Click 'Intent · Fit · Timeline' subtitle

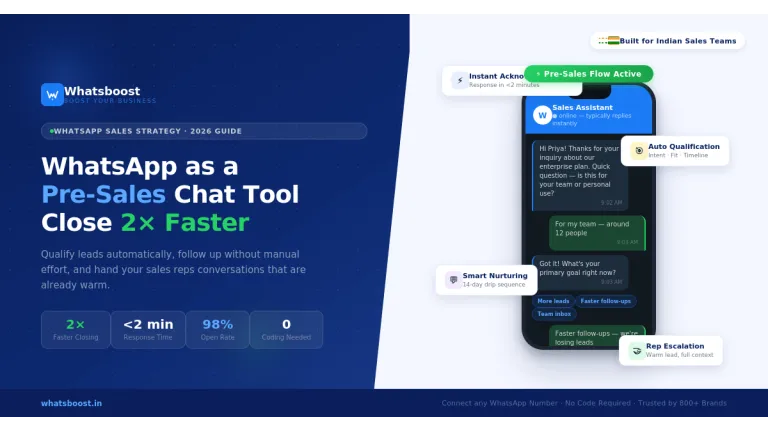pos(678,155)
